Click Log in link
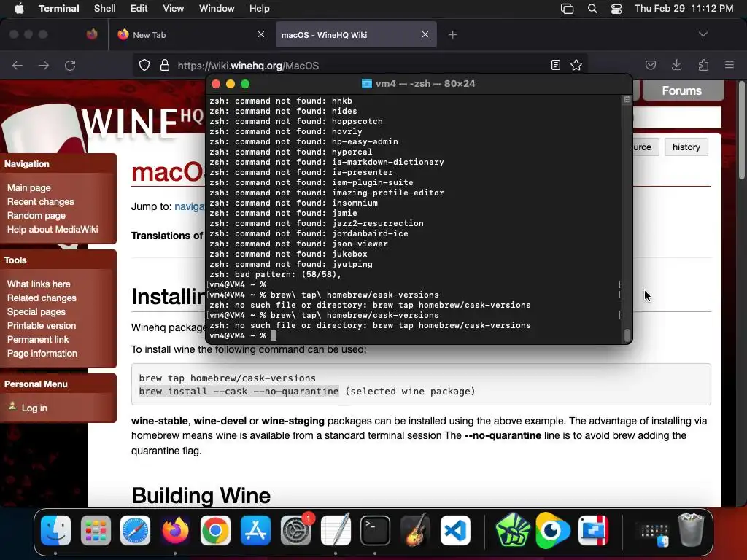 point(34,408)
